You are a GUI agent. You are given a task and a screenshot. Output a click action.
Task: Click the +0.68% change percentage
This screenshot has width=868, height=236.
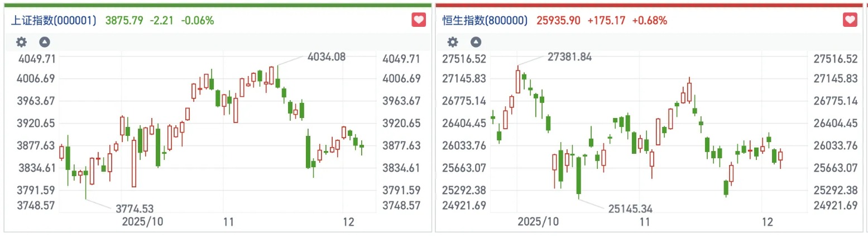tap(650, 21)
